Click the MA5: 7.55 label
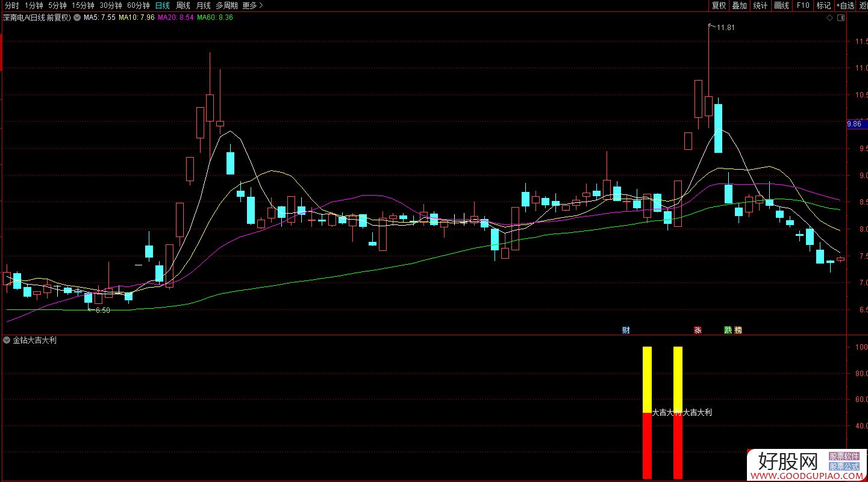 99,18
